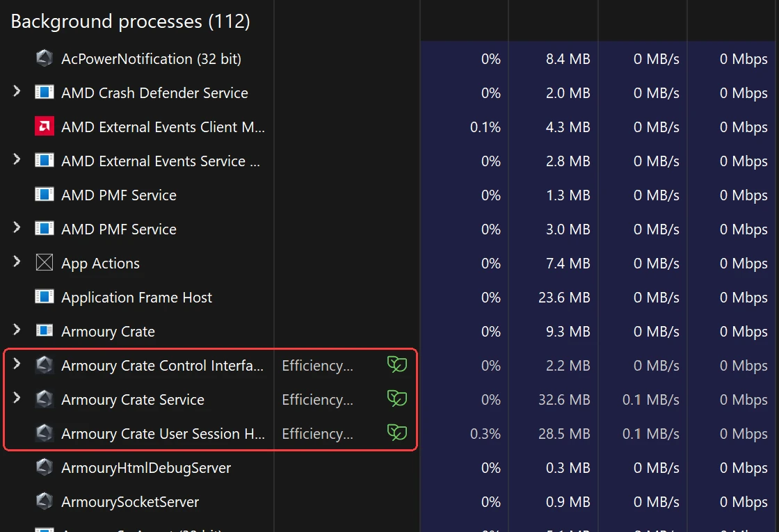Click the icon of AMD PMF Service 3.0 MB
This screenshot has width=779, height=532.
45,229
